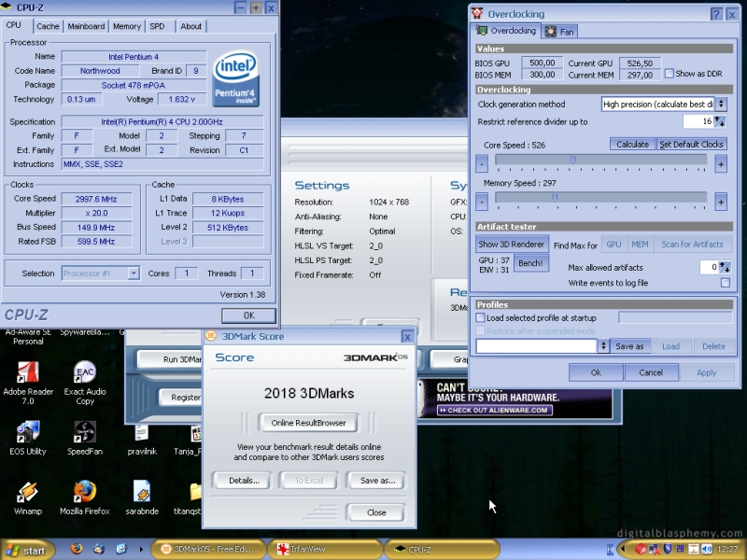
Task: Click the volume icon in system tray
Action: [707, 550]
